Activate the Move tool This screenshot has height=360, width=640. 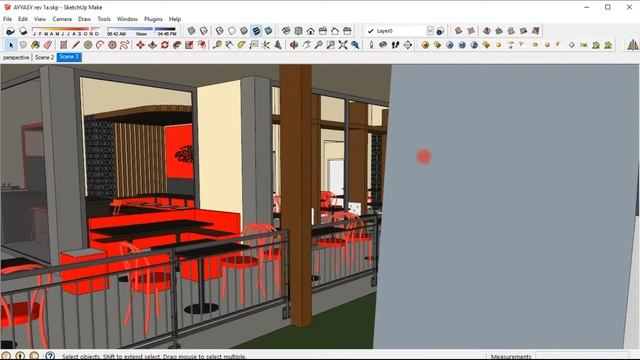pos(140,45)
